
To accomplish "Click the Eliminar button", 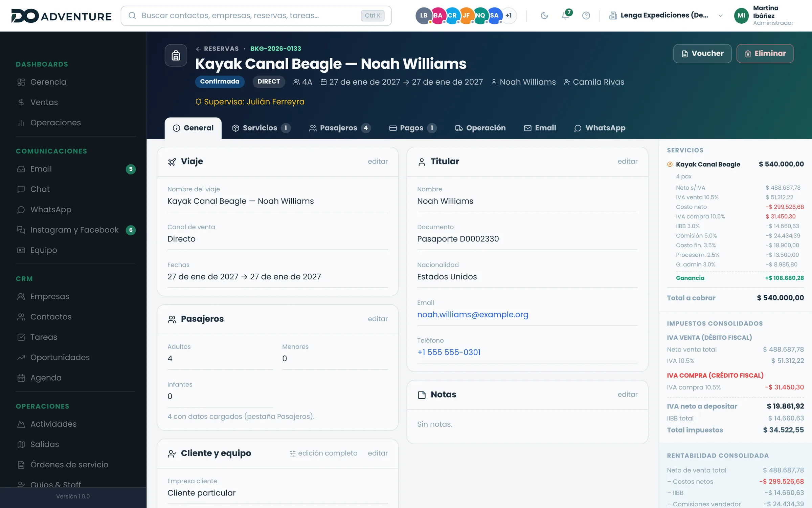I will [x=765, y=54].
